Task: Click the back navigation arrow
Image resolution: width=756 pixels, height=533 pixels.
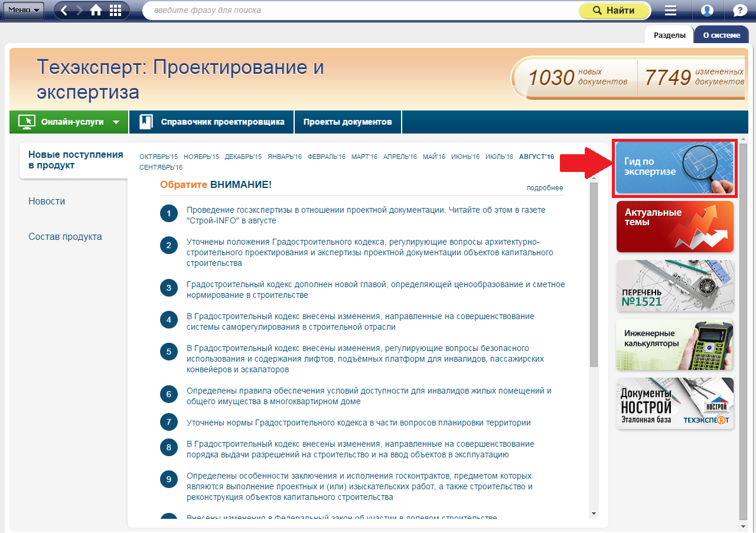Action: [64, 11]
